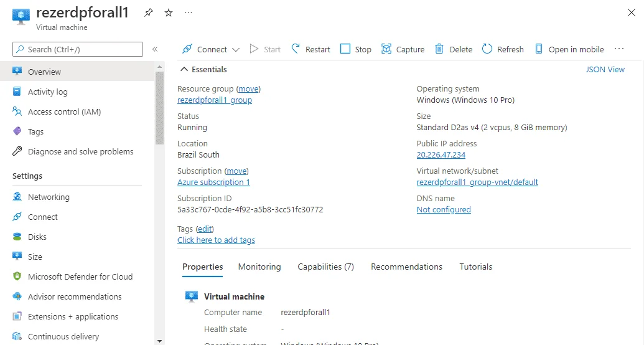Mark rezerdpforall1 as favorite with star
The width and height of the screenshot is (644, 345).
(169, 12)
